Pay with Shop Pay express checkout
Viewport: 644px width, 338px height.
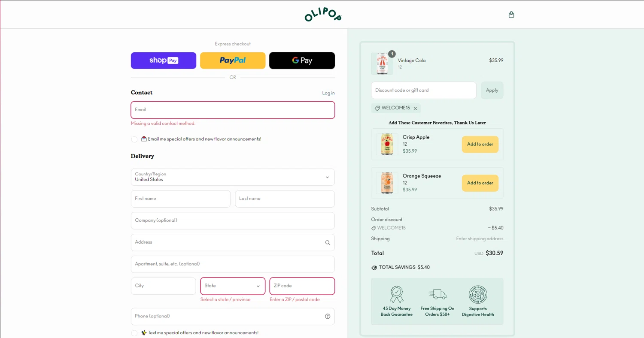tap(164, 60)
